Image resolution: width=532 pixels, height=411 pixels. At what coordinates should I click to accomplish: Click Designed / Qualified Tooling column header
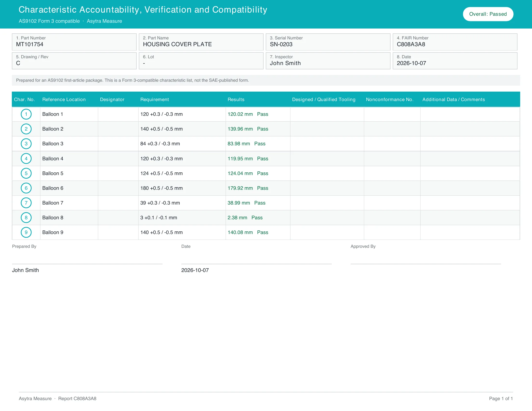(x=324, y=99)
